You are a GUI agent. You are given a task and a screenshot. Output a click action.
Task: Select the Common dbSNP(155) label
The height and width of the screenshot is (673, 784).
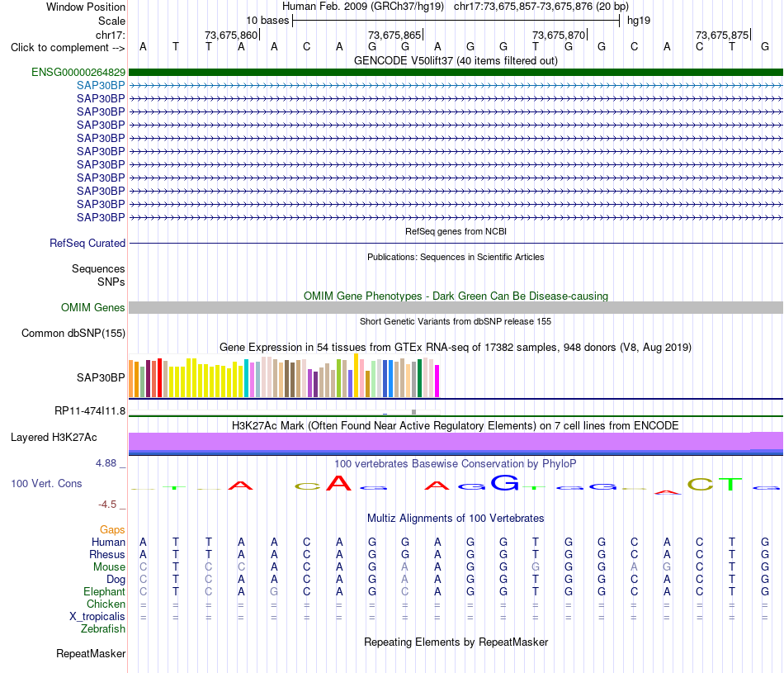click(x=73, y=334)
